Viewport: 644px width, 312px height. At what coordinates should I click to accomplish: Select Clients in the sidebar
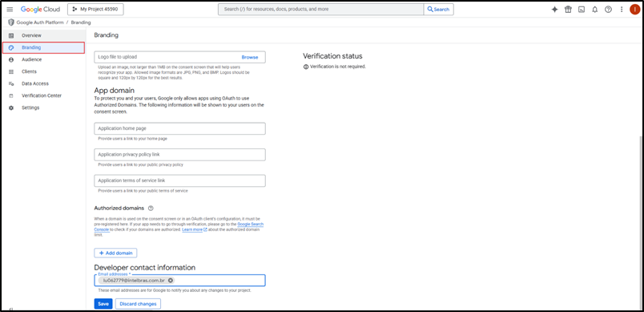[43, 71]
